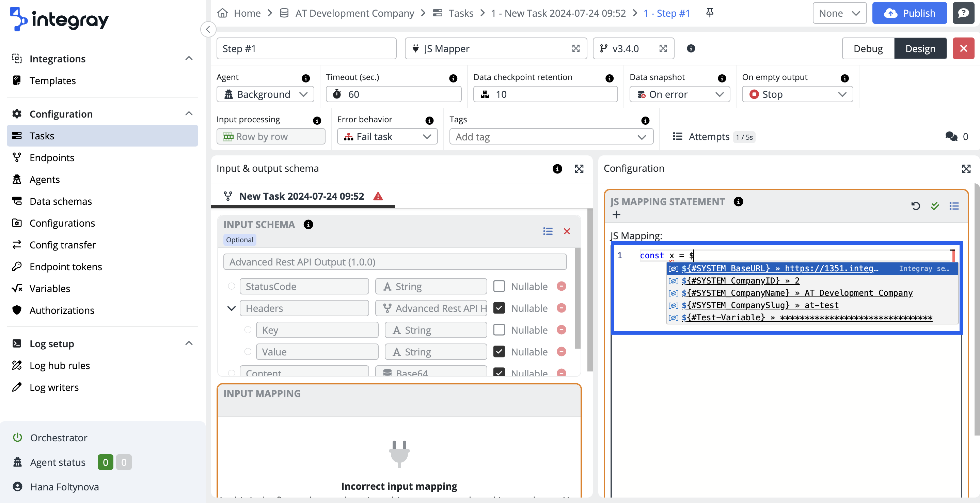
Task: Click the pin icon in the breadcrumb bar
Action: (710, 13)
